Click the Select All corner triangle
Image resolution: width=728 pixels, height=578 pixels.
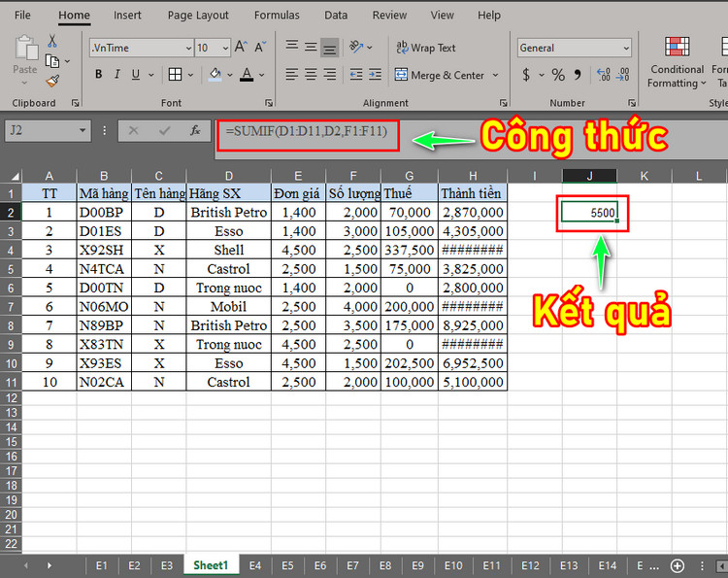pyautogui.click(x=15, y=176)
